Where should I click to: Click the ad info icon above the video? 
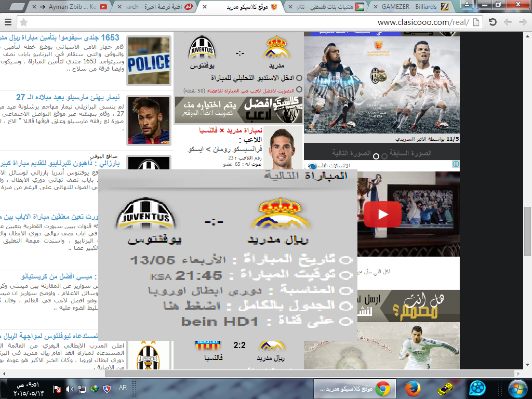point(456,164)
